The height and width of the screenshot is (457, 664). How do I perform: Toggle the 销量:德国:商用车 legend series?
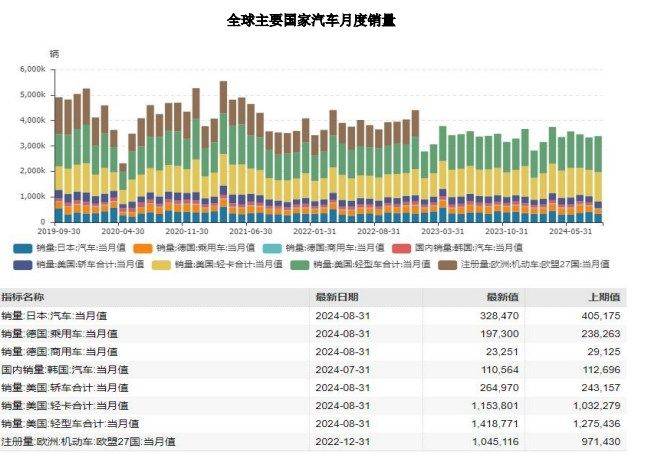(x=333, y=247)
